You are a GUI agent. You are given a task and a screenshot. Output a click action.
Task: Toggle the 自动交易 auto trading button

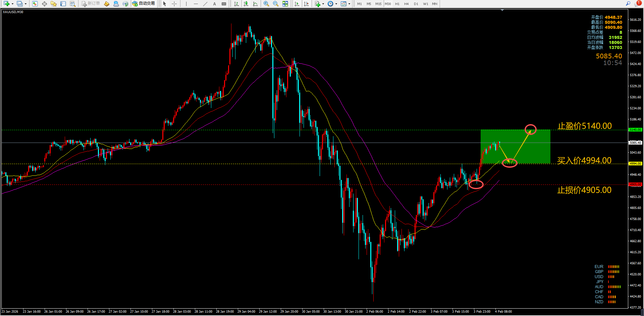[144, 4]
